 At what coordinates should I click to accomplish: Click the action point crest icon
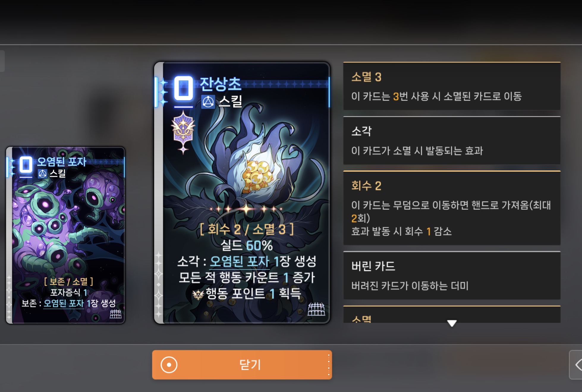[x=198, y=295]
